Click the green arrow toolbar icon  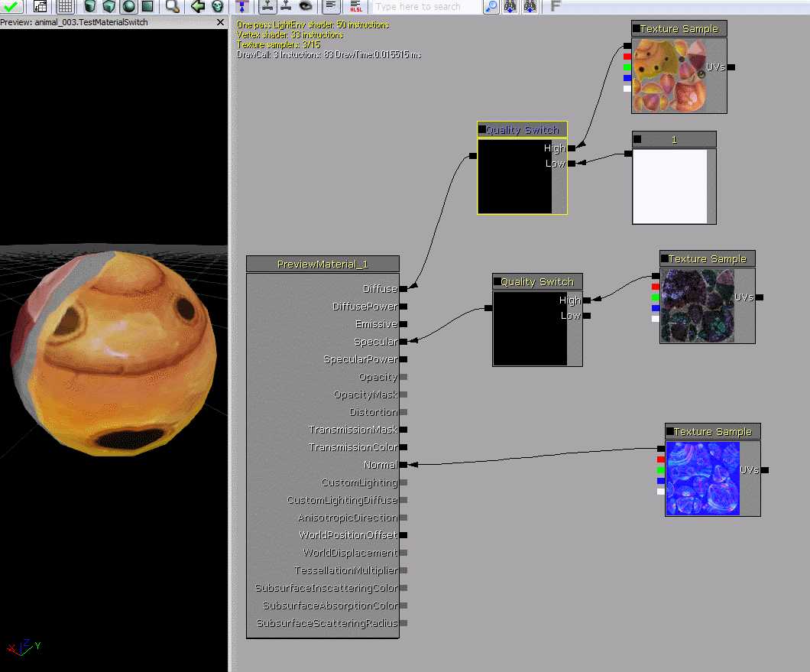point(197,6)
